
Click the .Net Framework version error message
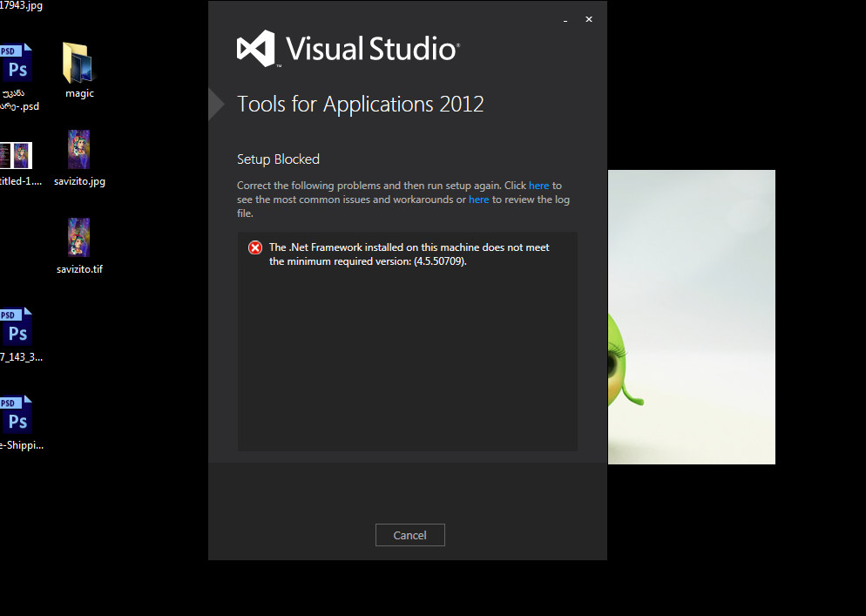409,254
